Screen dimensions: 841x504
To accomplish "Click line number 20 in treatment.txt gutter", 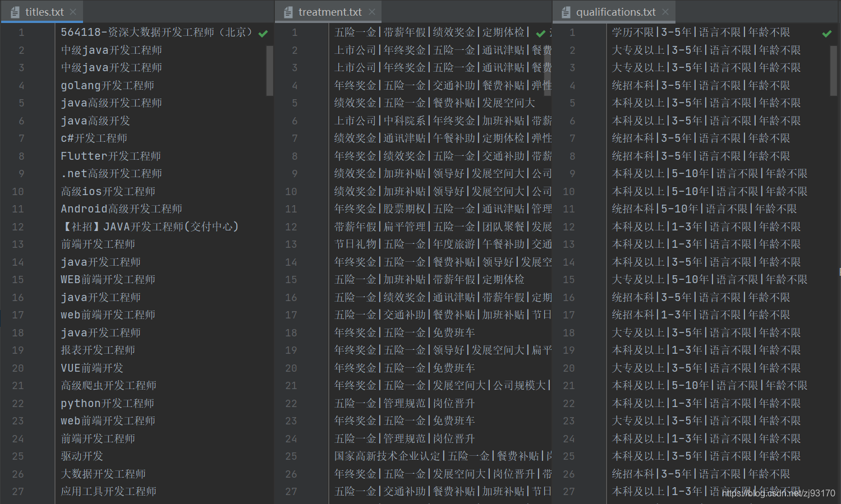I will click(291, 368).
